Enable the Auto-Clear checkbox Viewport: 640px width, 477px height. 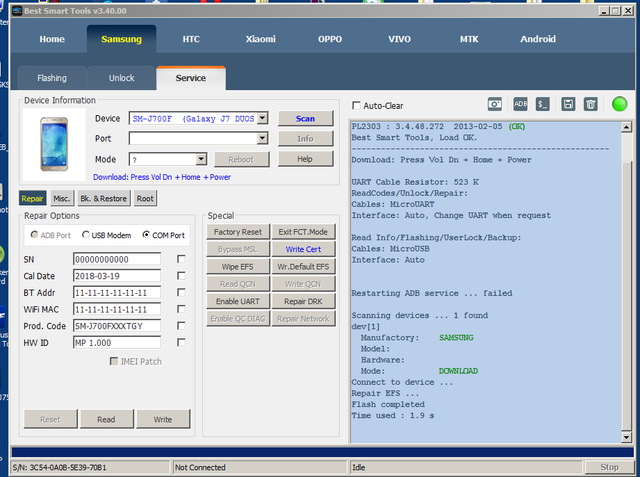(x=356, y=106)
